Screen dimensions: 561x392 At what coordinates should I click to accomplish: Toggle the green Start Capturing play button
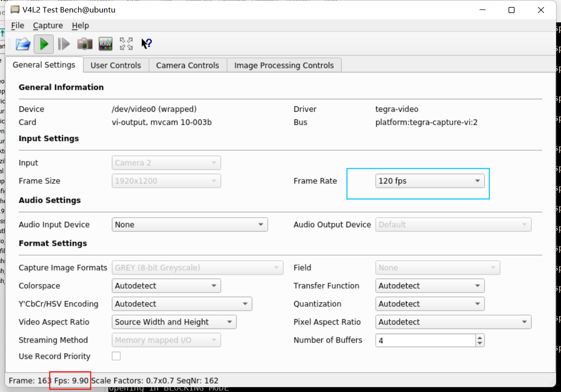pos(44,44)
